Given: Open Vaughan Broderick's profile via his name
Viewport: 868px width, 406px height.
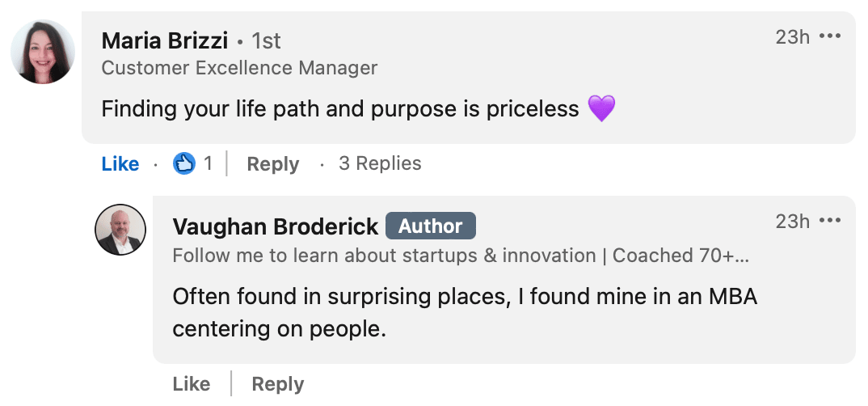Looking at the screenshot, I should click(276, 226).
